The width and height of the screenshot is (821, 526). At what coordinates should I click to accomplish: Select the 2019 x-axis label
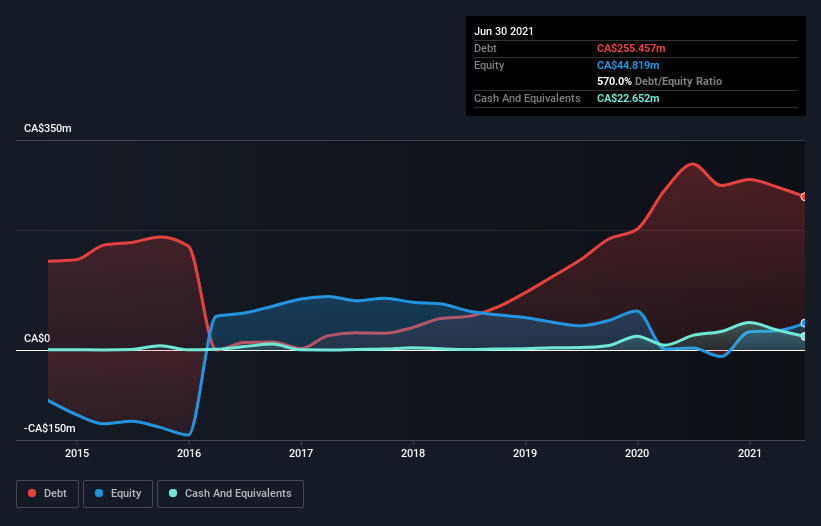click(525, 453)
